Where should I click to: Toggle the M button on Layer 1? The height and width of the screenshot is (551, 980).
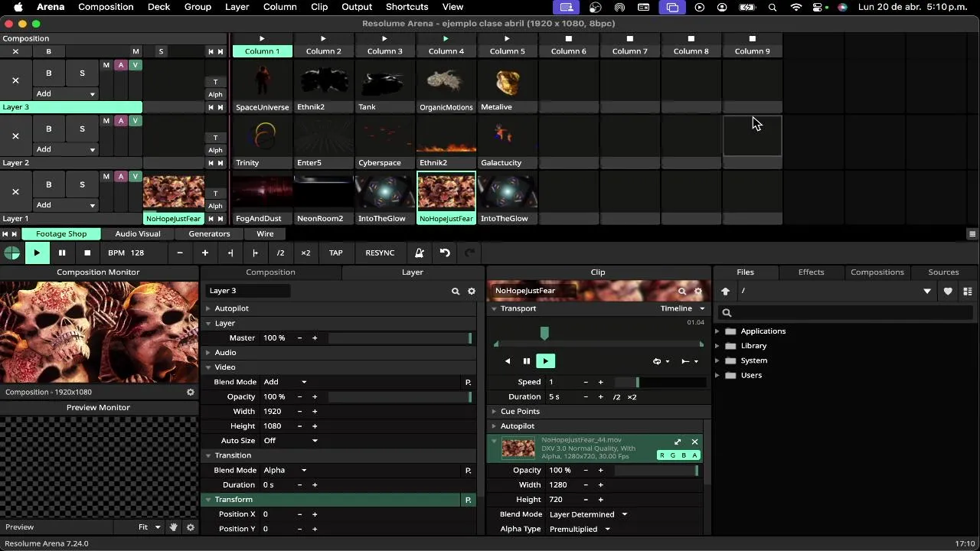pos(106,177)
